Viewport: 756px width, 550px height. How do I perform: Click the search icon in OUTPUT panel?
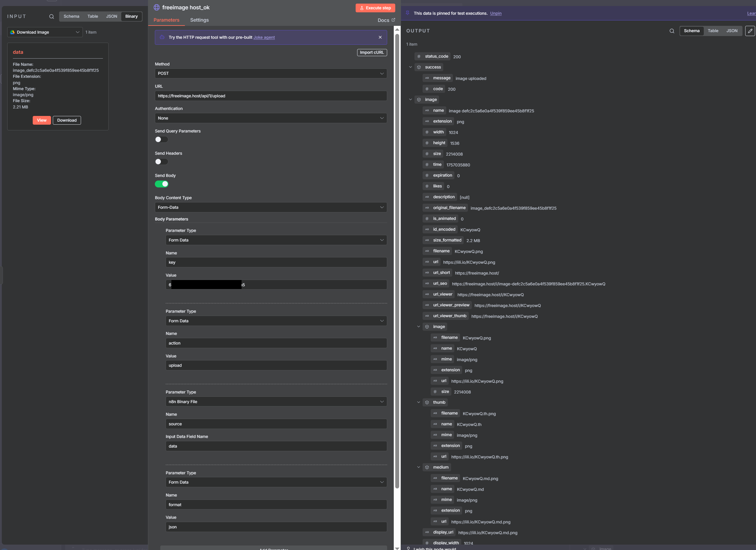click(672, 31)
